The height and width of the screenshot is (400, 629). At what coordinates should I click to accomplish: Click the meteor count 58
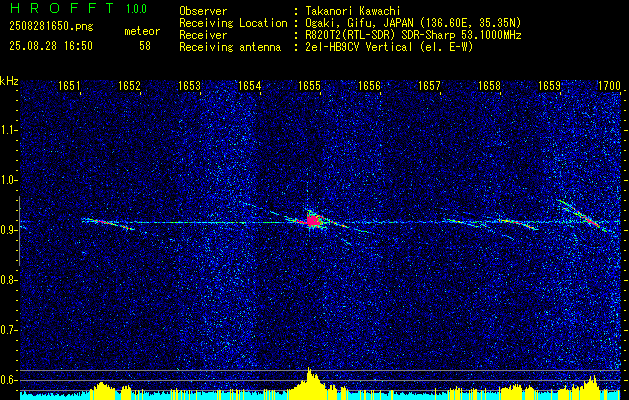pyautogui.click(x=145, y=46)
